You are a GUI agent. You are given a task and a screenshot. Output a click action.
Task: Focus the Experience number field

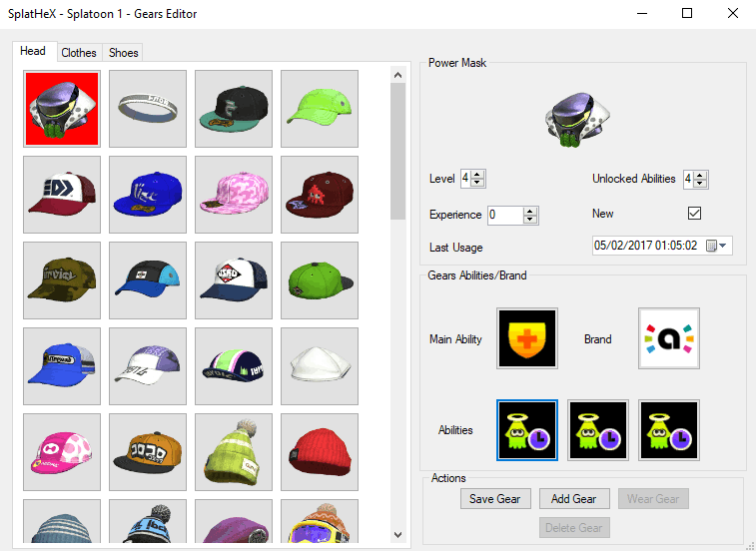coord(505,215)
